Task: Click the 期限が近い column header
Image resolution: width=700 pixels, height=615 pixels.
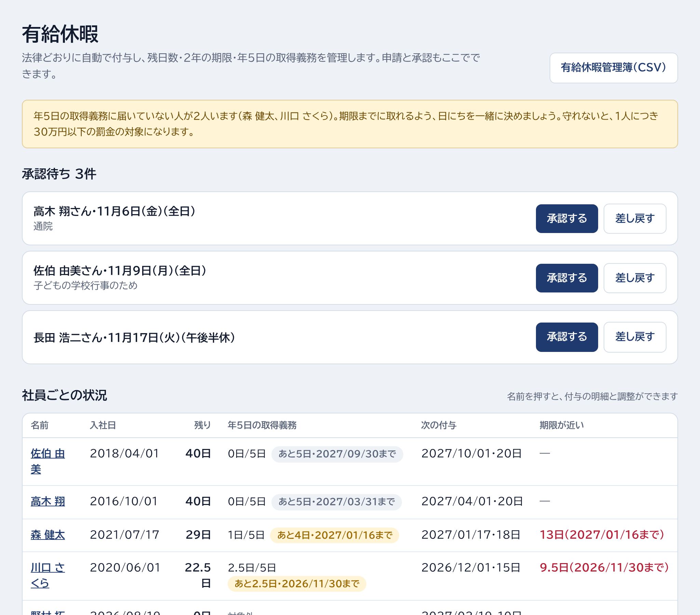Action: point(562,425)
